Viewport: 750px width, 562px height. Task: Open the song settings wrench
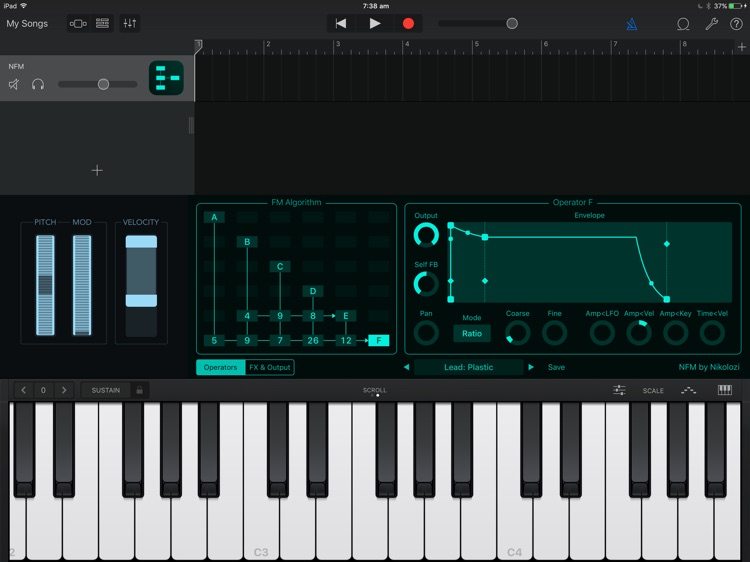[x=711, y=24]
